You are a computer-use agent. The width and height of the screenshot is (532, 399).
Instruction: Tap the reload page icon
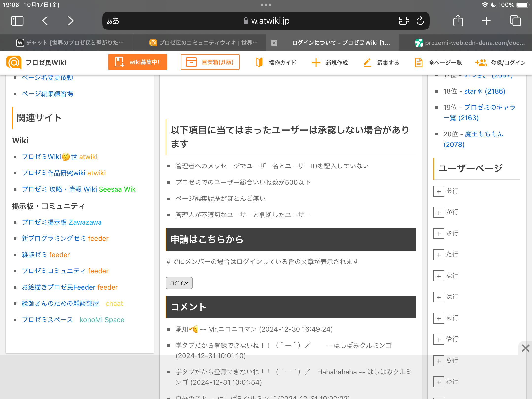(420, 21)
